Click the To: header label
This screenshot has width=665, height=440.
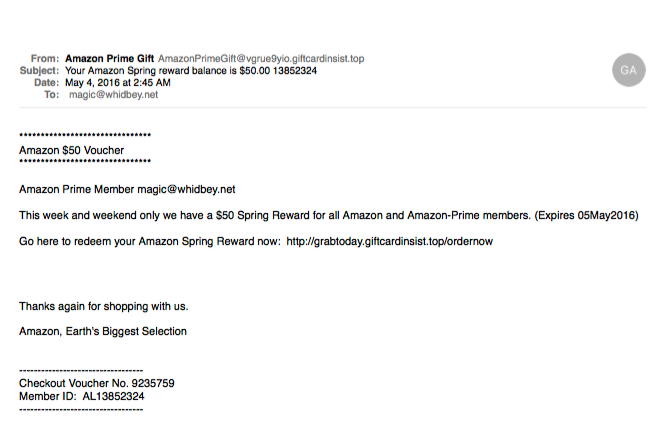tap(51, 95)
